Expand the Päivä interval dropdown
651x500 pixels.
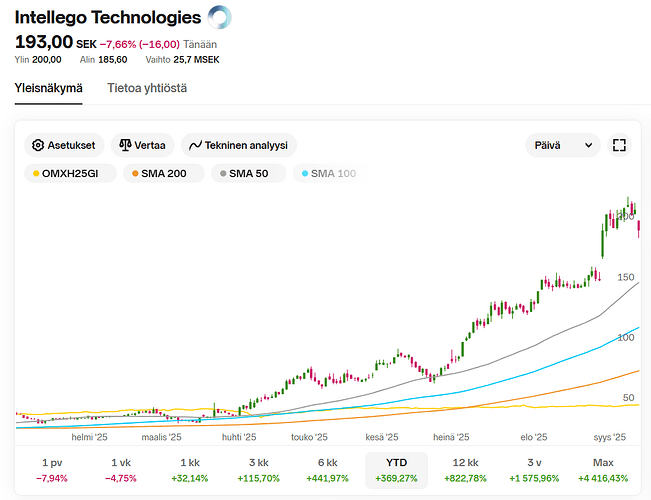tap(563, 145)
